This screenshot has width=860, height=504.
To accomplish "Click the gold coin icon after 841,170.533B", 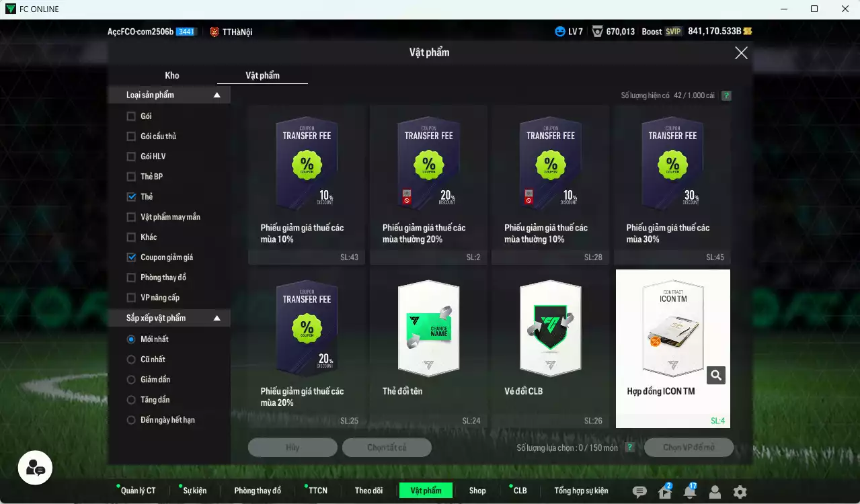I will (x=748, y=32).
